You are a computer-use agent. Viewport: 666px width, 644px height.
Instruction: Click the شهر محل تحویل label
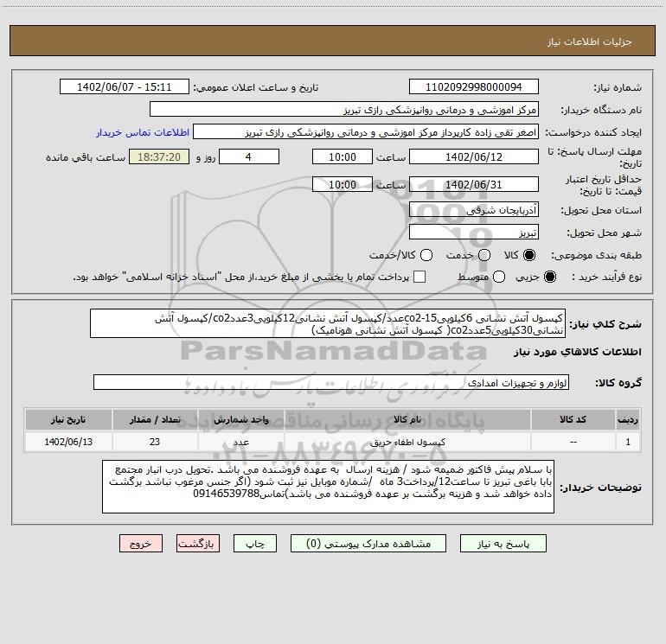[605, 233]
